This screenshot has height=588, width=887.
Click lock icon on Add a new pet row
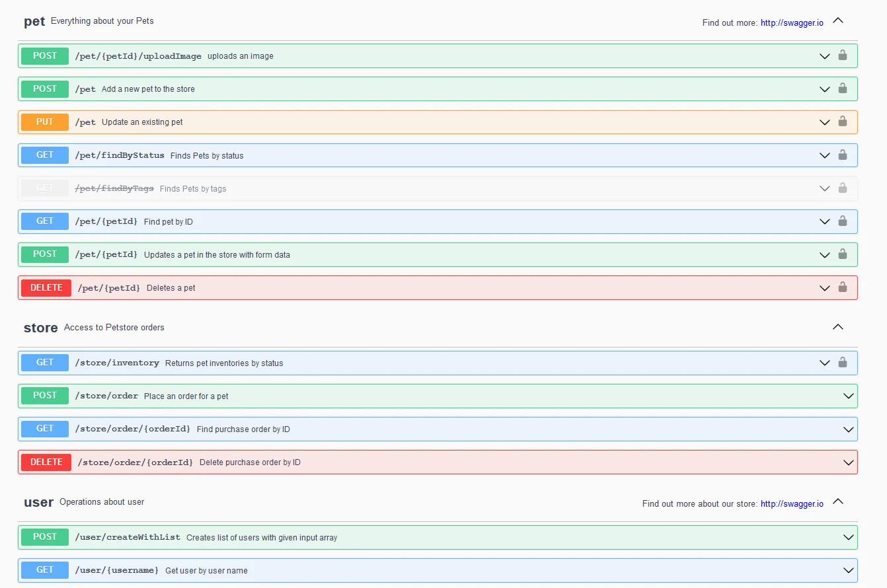point(843,89)
